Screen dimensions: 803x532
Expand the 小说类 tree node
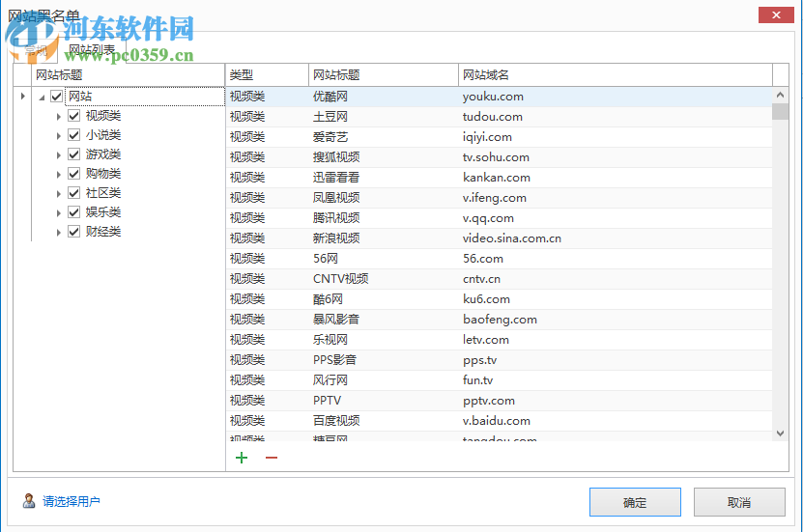58,136
